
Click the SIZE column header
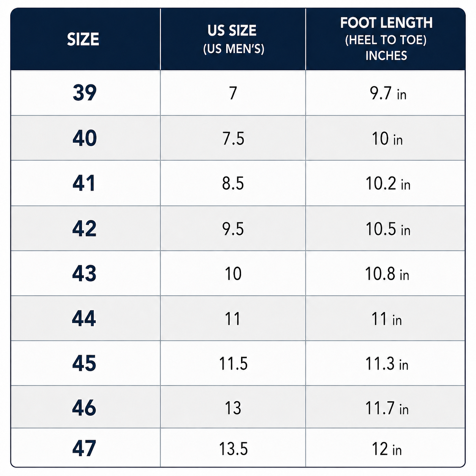83,39
